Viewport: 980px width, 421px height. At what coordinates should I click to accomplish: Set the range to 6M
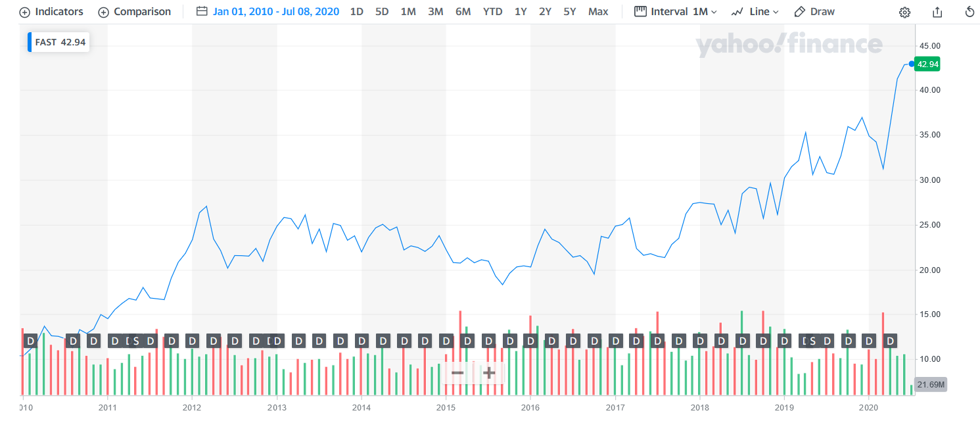463,12
